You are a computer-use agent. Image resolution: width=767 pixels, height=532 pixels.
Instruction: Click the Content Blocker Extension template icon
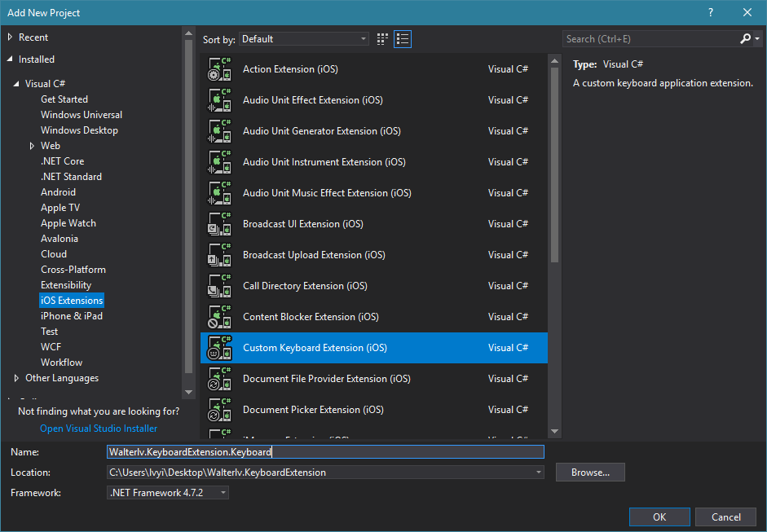(x=219, y=317)
